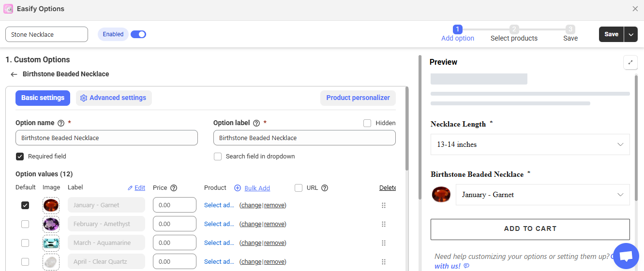Expand the preview panel to fullscreen
Viewport: 644px width, 271px height.
tap(630, 62)
